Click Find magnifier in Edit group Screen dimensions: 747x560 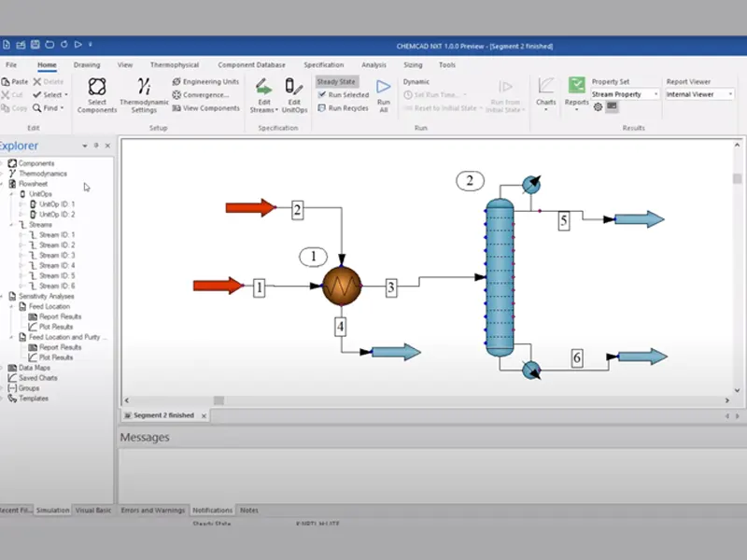pyautogui.click(x=36, y=108)
